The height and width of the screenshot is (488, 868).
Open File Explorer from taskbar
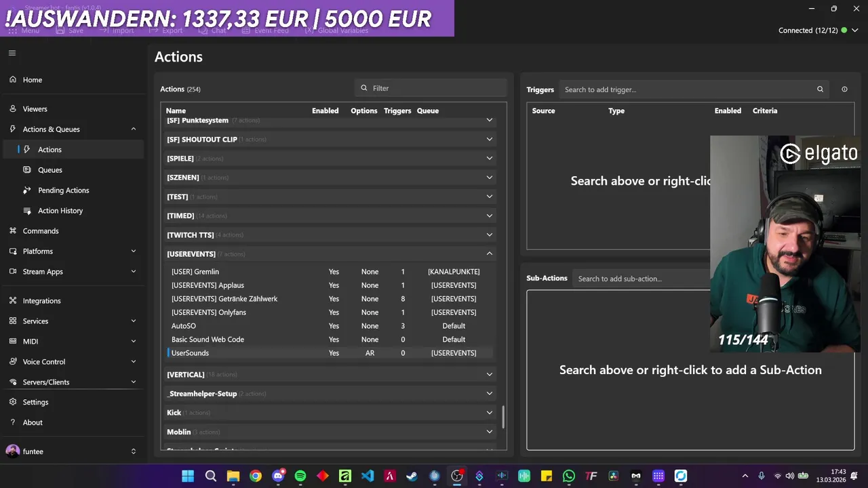[x=233, y=476]
